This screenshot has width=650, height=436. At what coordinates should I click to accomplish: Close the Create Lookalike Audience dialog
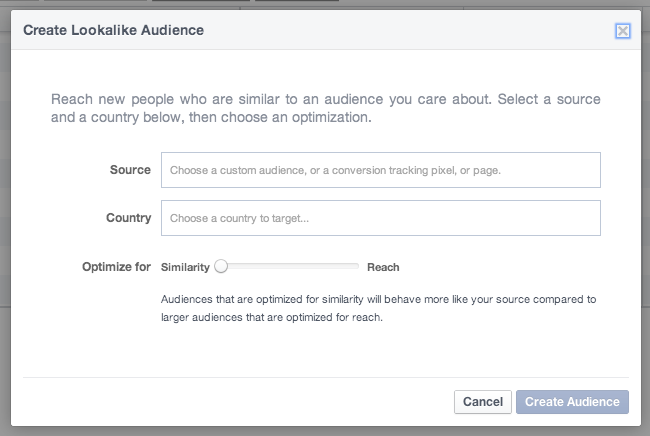coord(623,31)
